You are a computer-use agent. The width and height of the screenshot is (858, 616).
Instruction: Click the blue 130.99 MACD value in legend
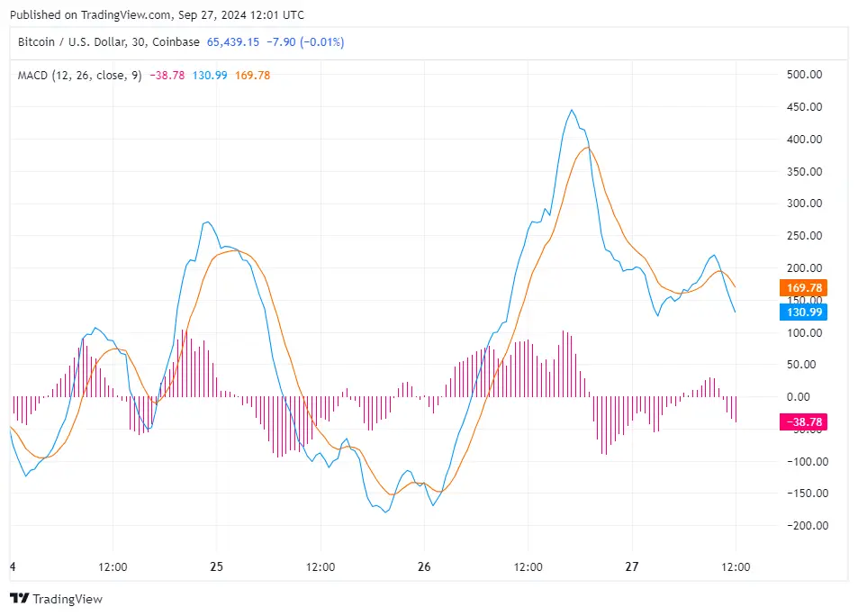[208, 75]
